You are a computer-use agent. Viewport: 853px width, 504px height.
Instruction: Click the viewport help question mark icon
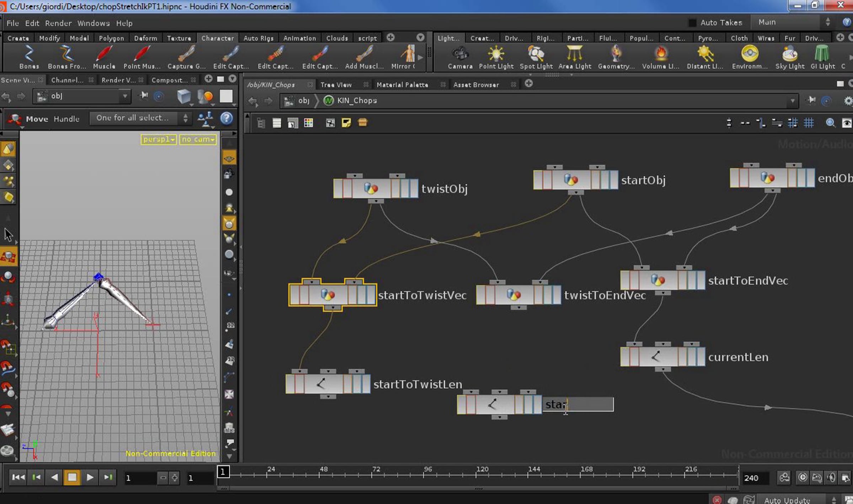[226, 118]
